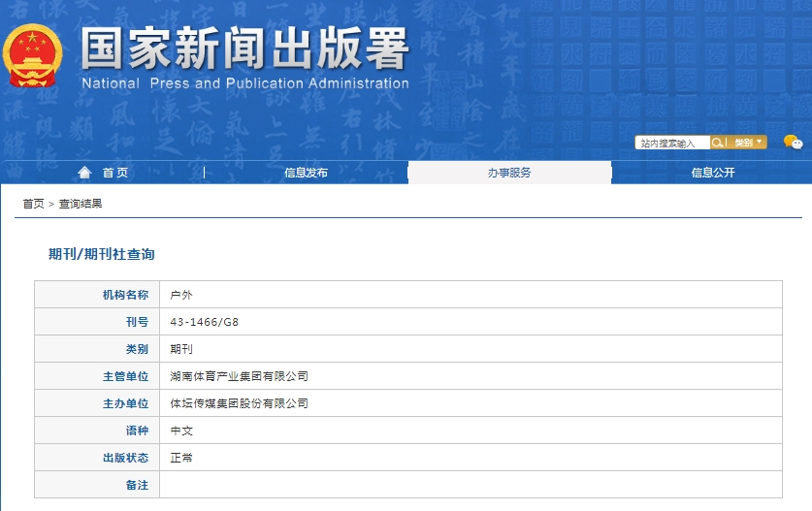This screenshot has height=511, width=812.
Task: Click 湖南体育产业集团有限公司 in the table
Action: pyautogui.click(x=239, y=376)
